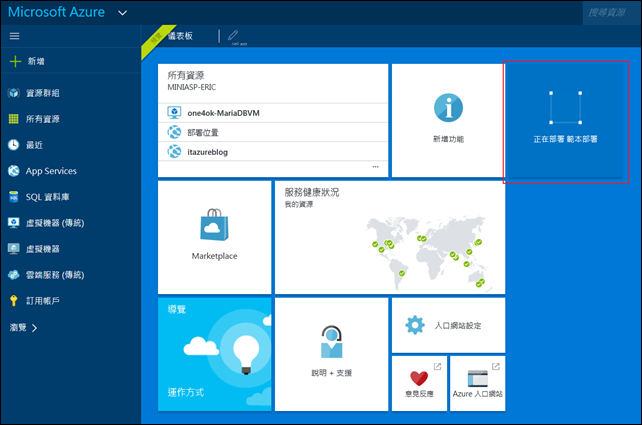Image resolution: width=642 pixels, height=425 pixels.
Task: Click the info icon on 新增功能 tile
Action: coord(448,108)
